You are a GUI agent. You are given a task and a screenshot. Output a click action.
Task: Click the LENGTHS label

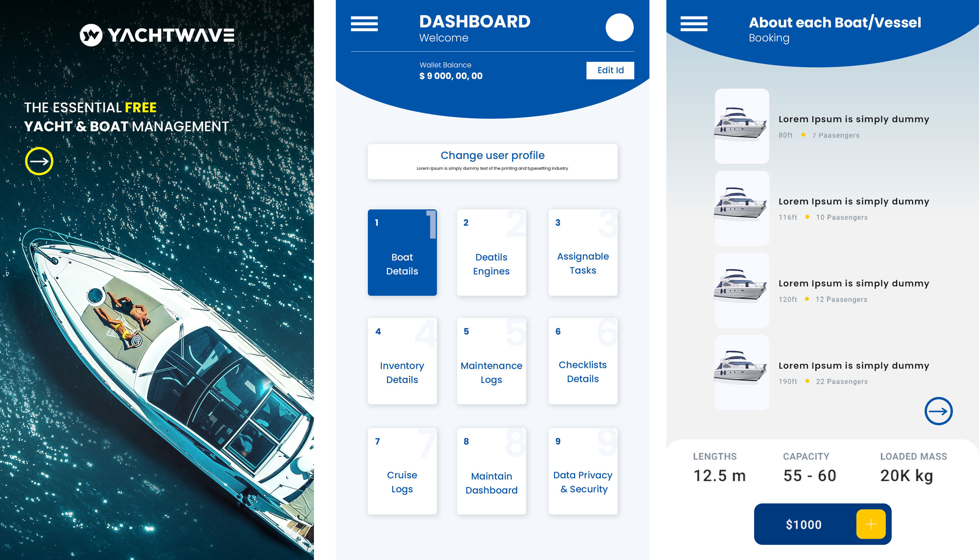714,456
